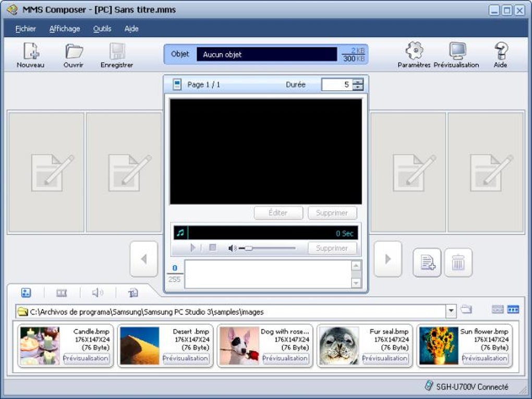Click Prévisualisation button for Fur seal.bmp
The height and width of the screenshot is (399, 532).
[x=385, y=358]
